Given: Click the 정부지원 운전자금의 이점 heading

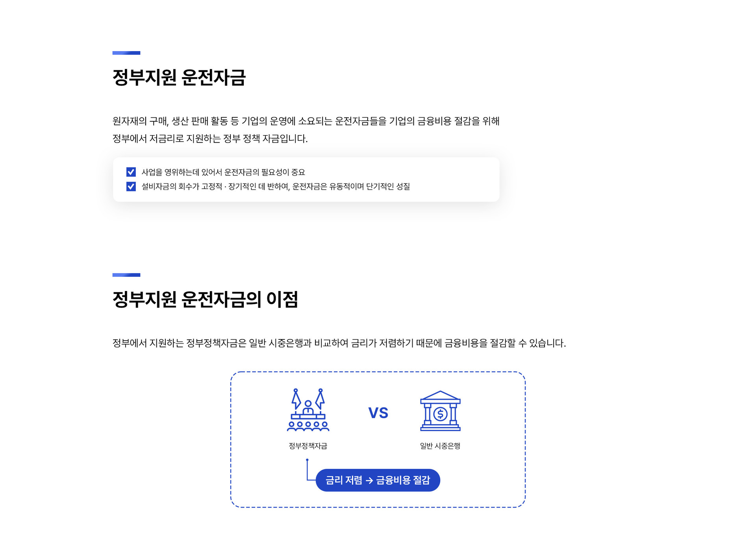Looking at the screenshot, I should [205, 299].
